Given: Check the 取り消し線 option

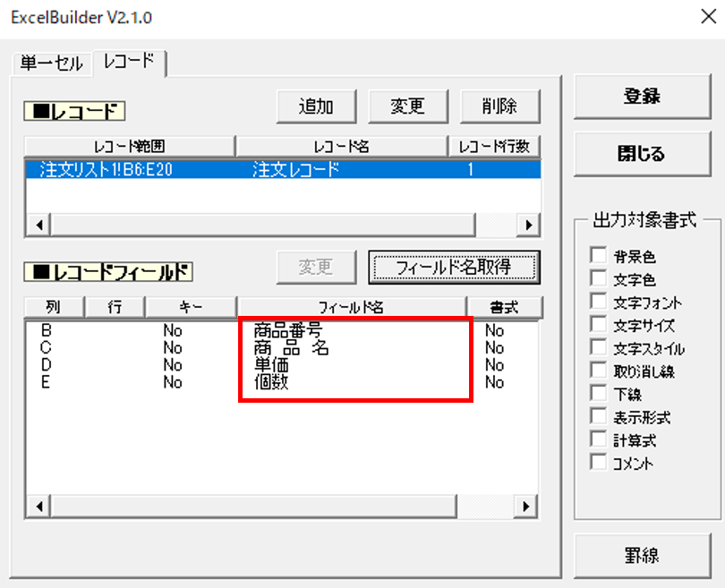Looking at the screenshot, I should coord(598,371).
